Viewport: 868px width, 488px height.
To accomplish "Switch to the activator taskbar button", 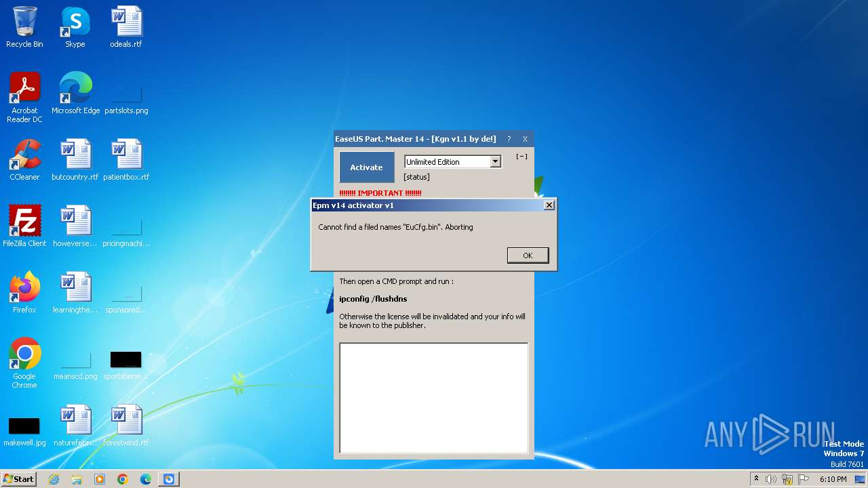I will [x=169, y=479].
